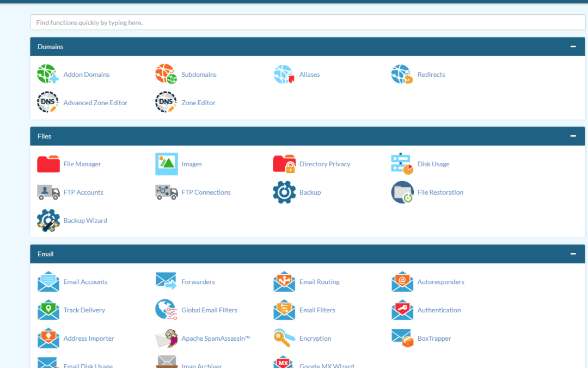This screenshot has width=588, height=368.
Task: Collapse the Email section
Action: (x=573, y=254)
